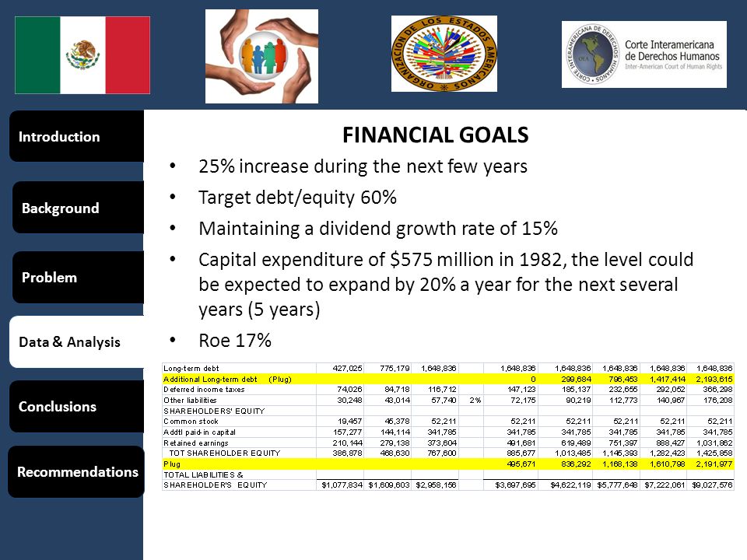The height and width of the screenshot is (560, 747).
Task: Click the "Target debt/equity 60%" bullet
Action: point(298,197)
